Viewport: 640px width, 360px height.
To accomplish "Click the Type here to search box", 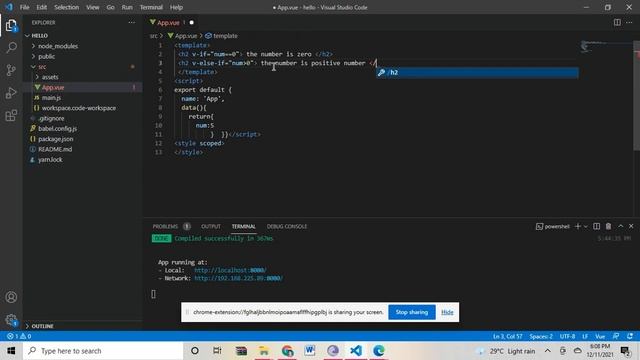I will pyautogui.click(x=103, y=351).
